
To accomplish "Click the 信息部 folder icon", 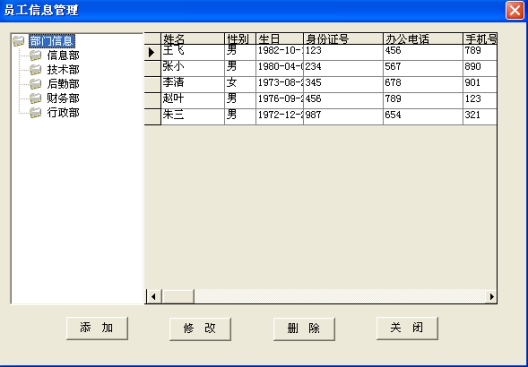I will (35, 55).
